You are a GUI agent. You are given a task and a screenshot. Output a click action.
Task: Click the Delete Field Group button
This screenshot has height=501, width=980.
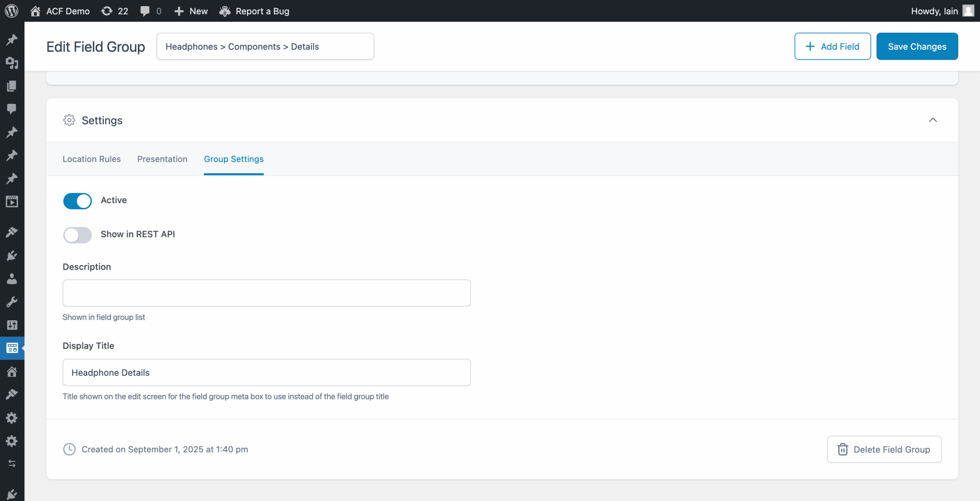(x=884, y=449)
